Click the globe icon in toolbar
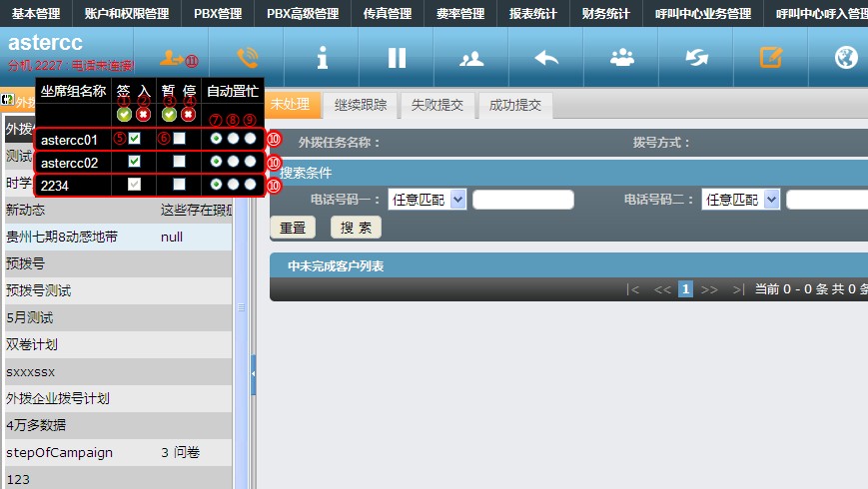This screenshot has height=489, width=868. coord(846,58)
